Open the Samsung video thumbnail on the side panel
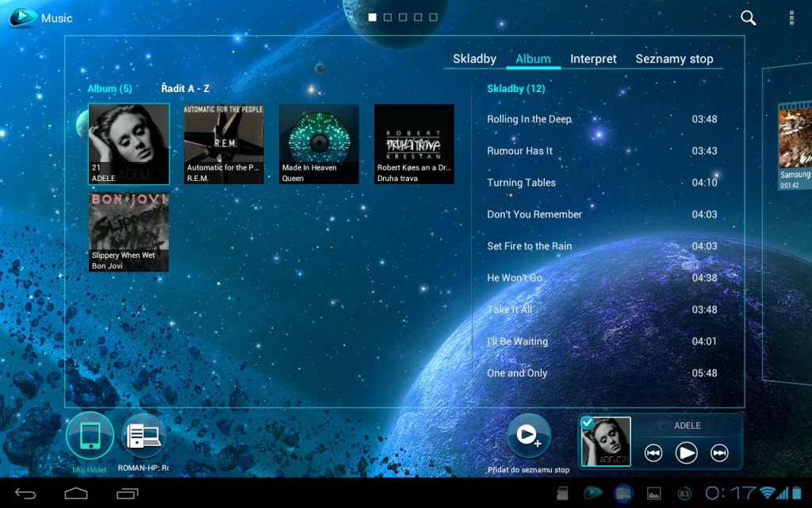The image size is (812, 508). [x=795, y=146]
